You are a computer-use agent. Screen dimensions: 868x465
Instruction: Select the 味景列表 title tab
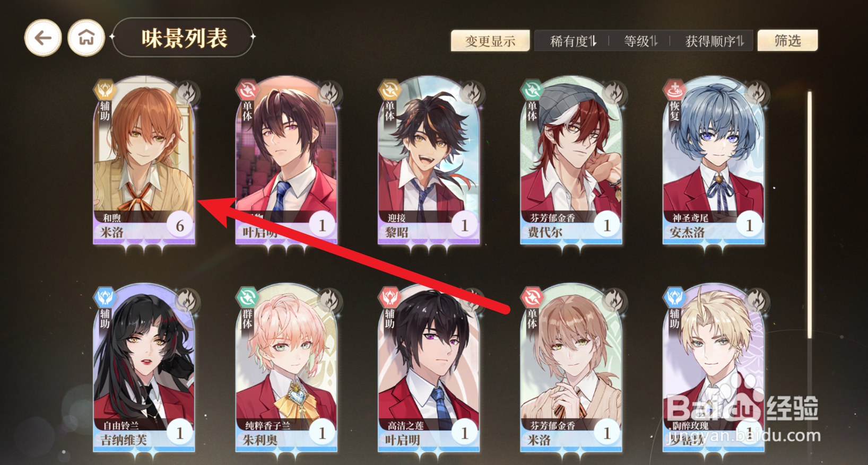(184, 38)
